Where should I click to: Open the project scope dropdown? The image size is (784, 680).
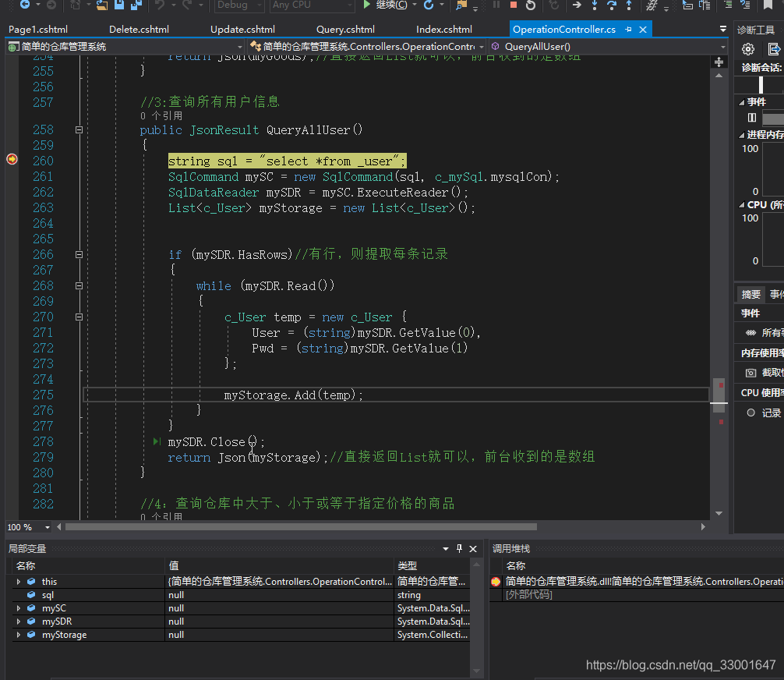125,47
